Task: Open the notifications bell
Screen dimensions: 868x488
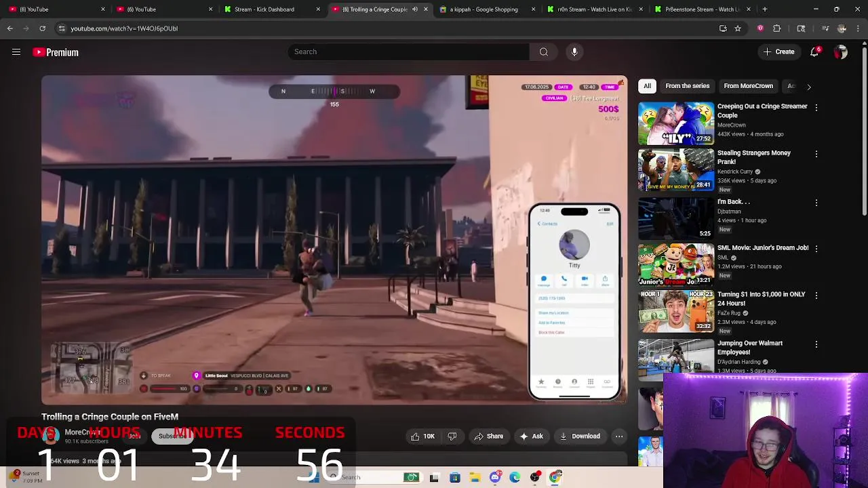Action: (815, 52)
